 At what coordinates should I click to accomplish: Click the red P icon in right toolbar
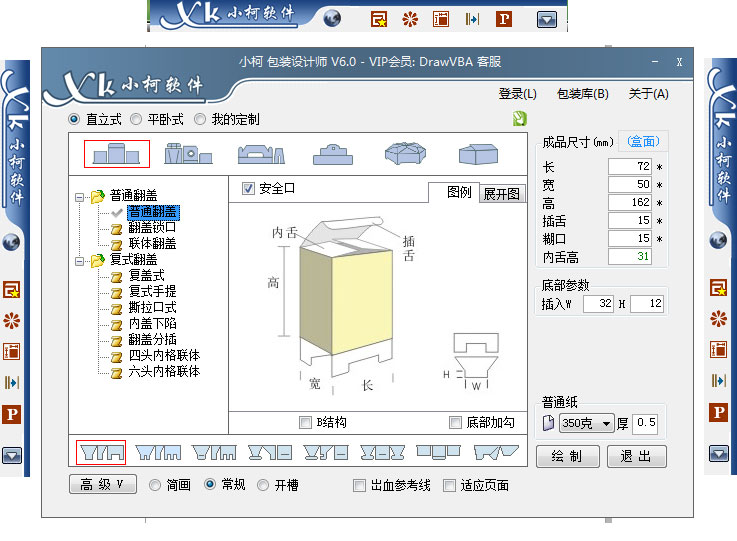tap(718, 413)
